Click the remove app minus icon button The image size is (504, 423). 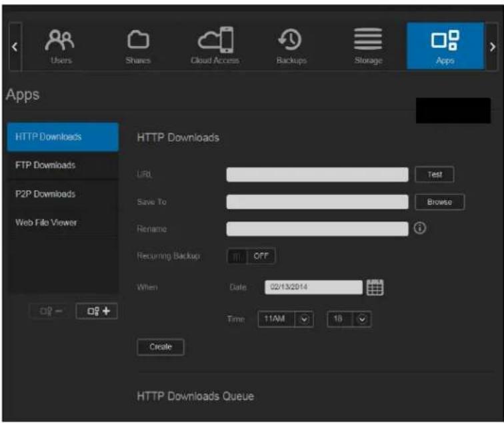click(x=50, y=311)
